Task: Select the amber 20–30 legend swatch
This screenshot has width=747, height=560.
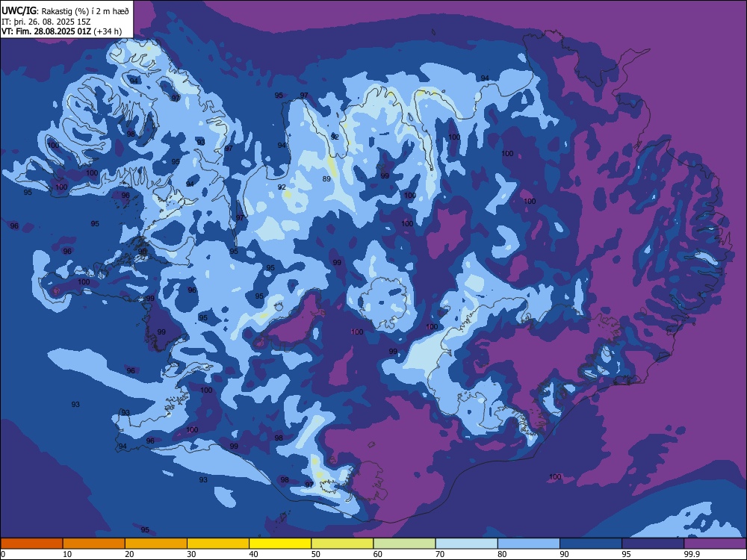Action: [x=156, y=544]
